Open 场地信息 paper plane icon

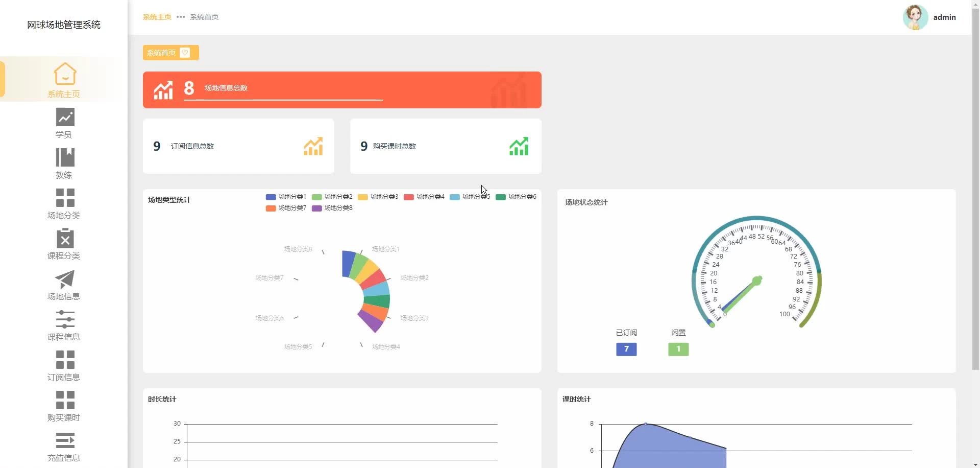[65, 279]
